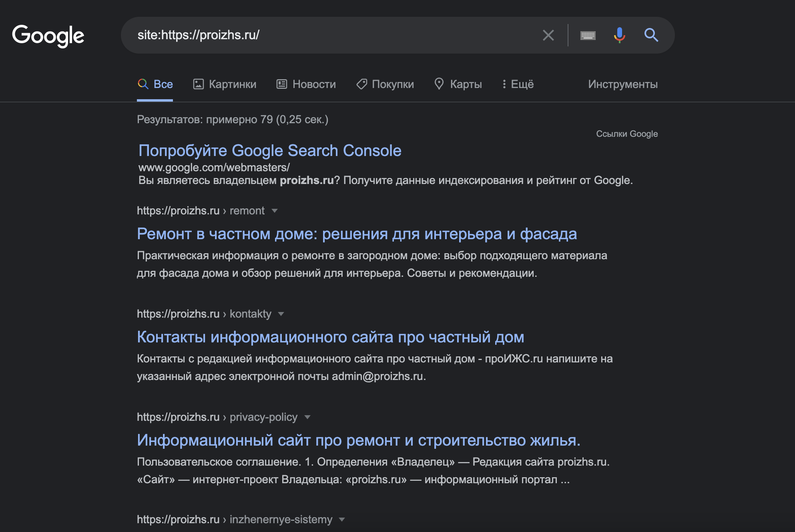Click the Google logo
The image size is (795, 532).
48,36
